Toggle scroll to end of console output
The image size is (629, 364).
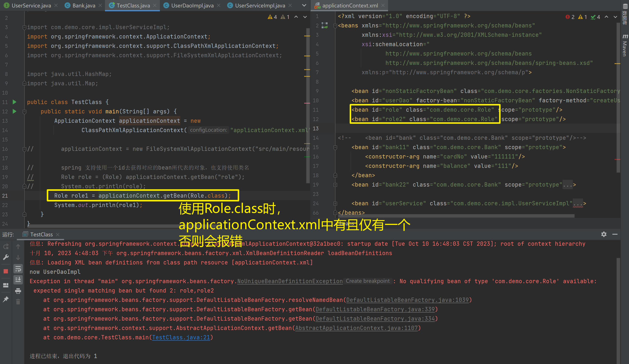[18, 280]
